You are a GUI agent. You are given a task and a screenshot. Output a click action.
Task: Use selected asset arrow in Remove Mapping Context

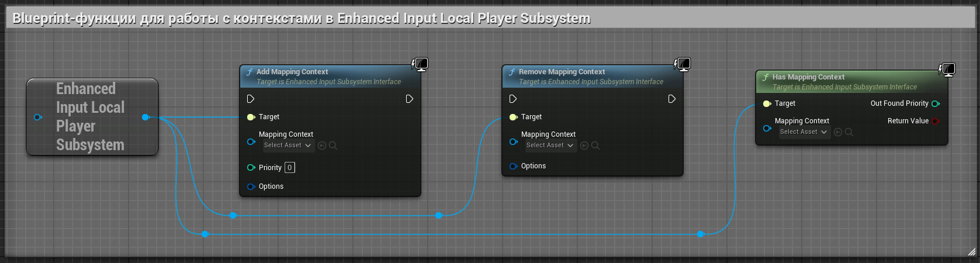(x=584, y=146)
